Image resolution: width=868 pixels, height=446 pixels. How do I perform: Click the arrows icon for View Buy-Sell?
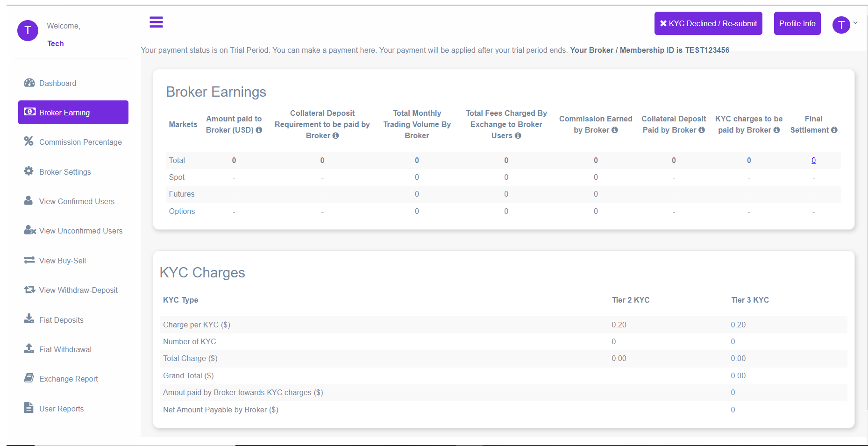[29, 260]
